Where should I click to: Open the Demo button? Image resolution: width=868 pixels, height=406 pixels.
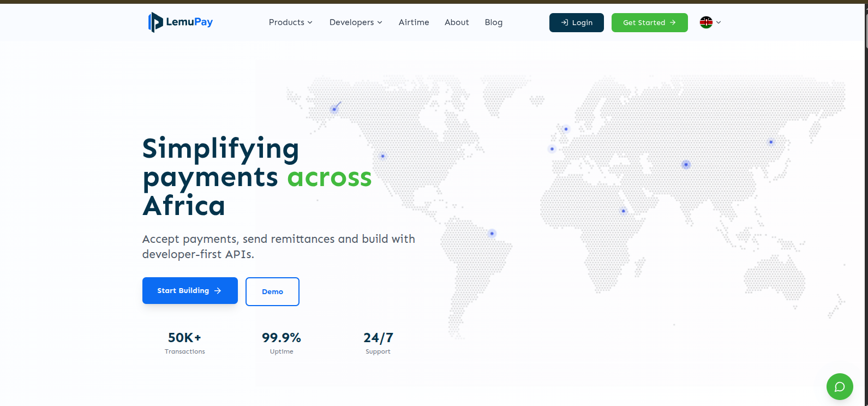272,291
